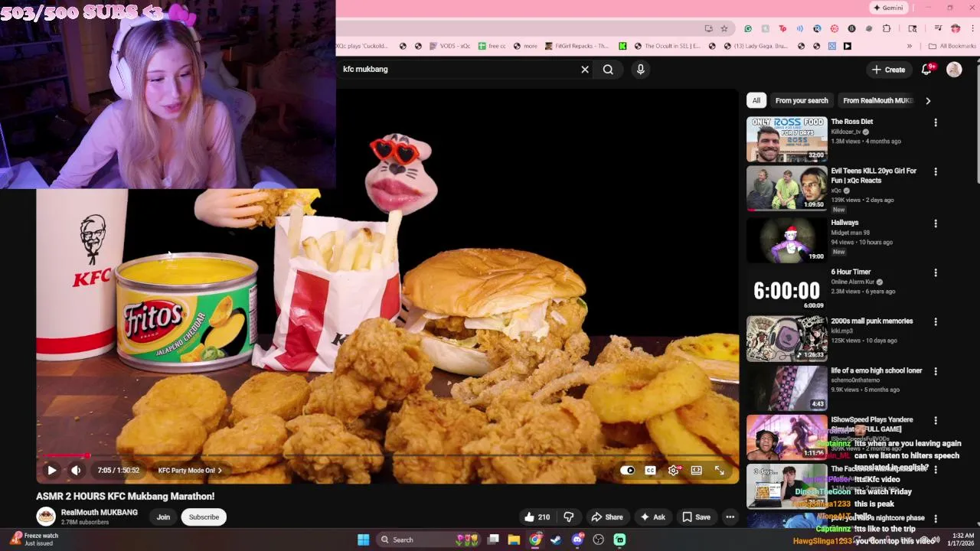
Task: Open the '6 Hour Timer' thumbnail
Action: [x=787, y=289]
